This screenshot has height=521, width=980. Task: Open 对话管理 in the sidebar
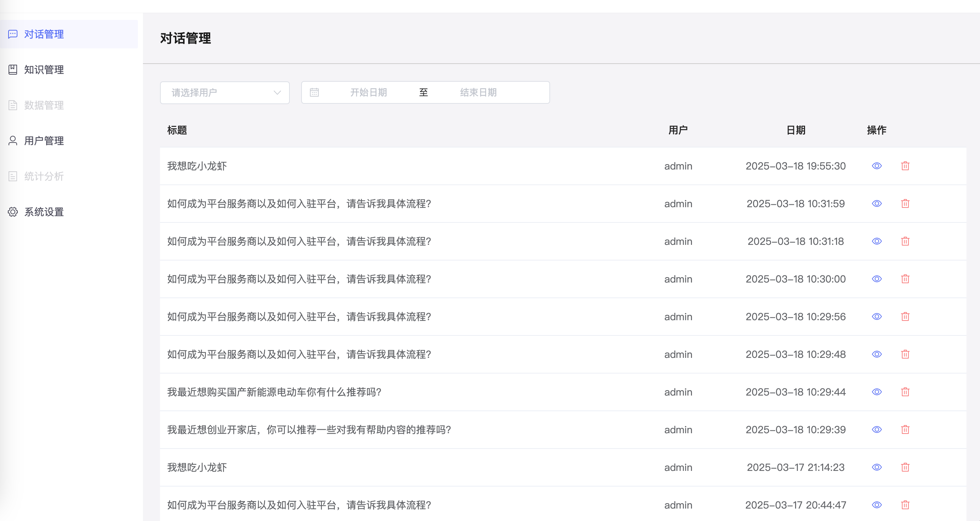pyautogui.click(x=69, y=34)
